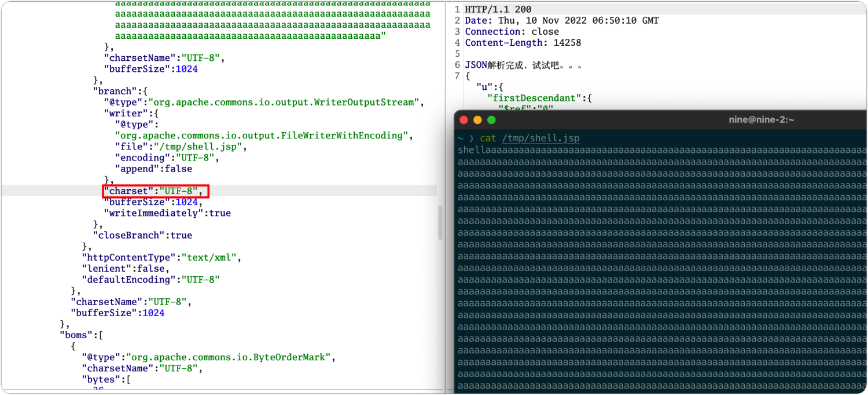
Task: Click the "bytes":[ line
Action: pyautogui.click(x=106, y=379)
